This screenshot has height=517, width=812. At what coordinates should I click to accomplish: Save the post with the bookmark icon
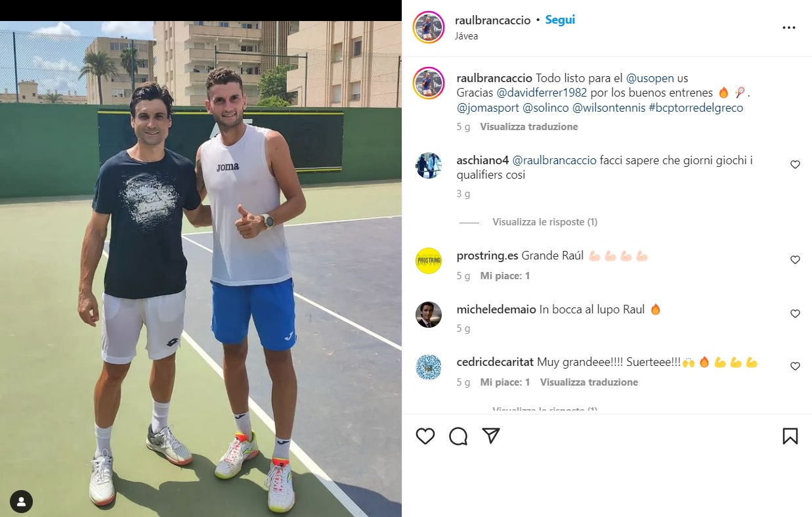coord(790,436)
